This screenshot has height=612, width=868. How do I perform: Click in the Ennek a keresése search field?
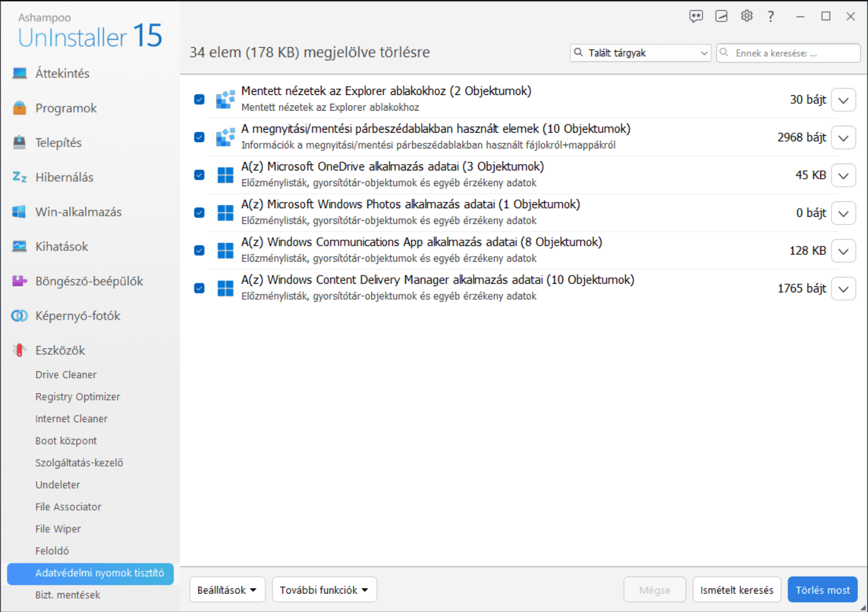click(x=789, y=53)
